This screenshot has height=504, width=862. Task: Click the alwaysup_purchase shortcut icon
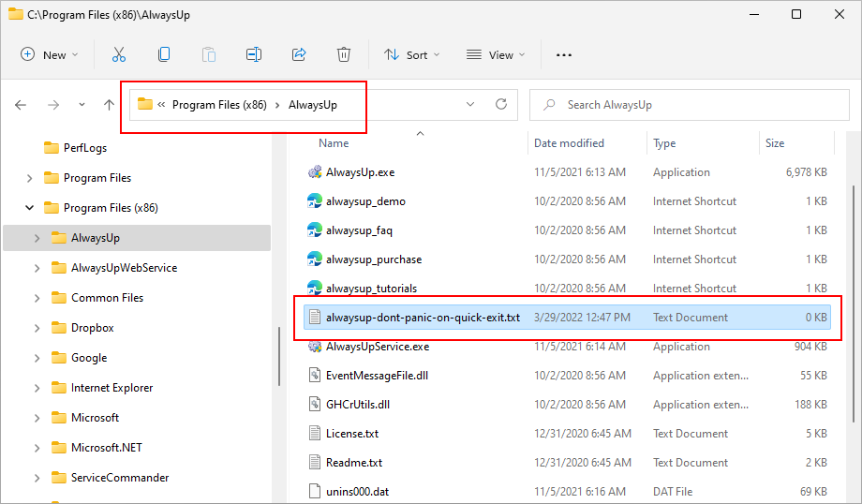click(315, 259)
